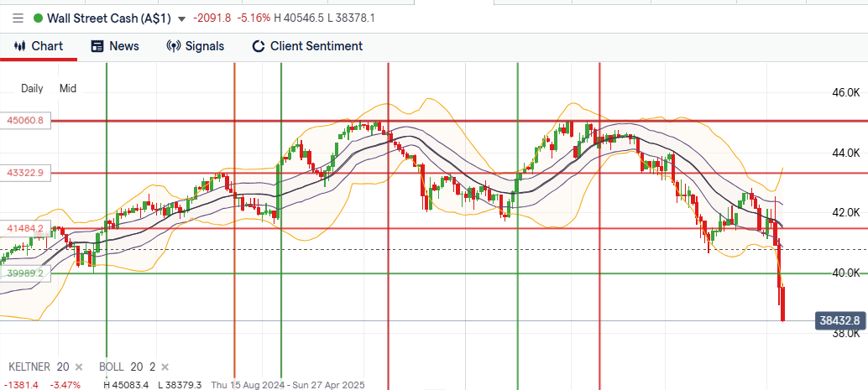
Task: Open the Mid price type selector
Action: pyautogui.click(x=68, y=88)
